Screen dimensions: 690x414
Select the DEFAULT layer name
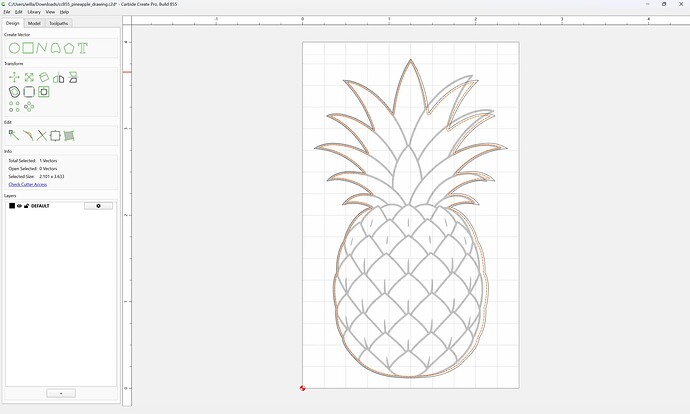point(40,206)
